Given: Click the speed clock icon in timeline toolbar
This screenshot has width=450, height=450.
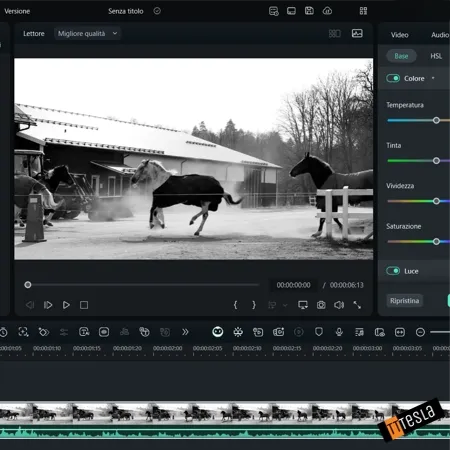Looking at the screenshot, I should [x=4, y=332].
